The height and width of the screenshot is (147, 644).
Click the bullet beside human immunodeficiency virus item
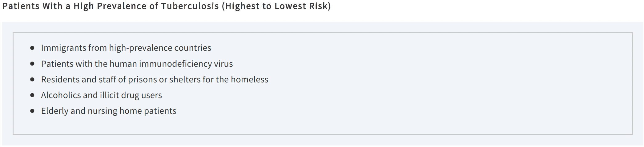(32, 64)
